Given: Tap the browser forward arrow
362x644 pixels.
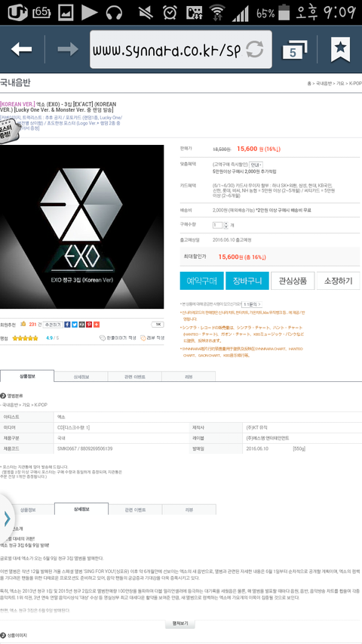Looking at the screenshot, I should [68, 49].
